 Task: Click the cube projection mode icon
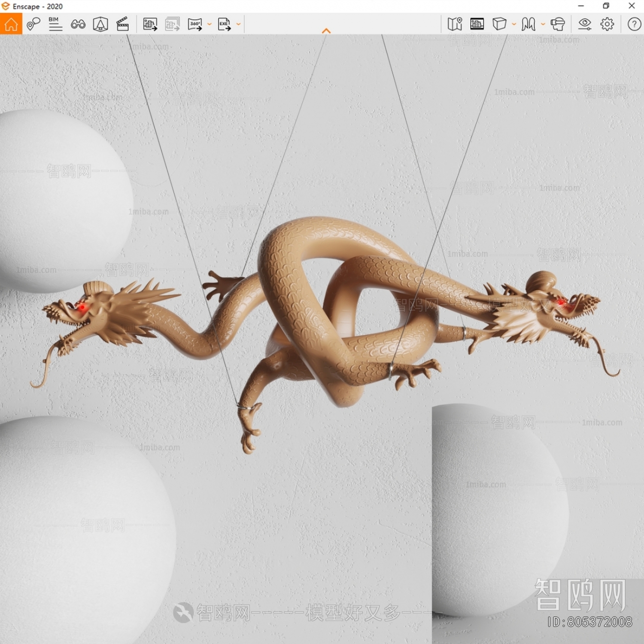click(499, 24)
